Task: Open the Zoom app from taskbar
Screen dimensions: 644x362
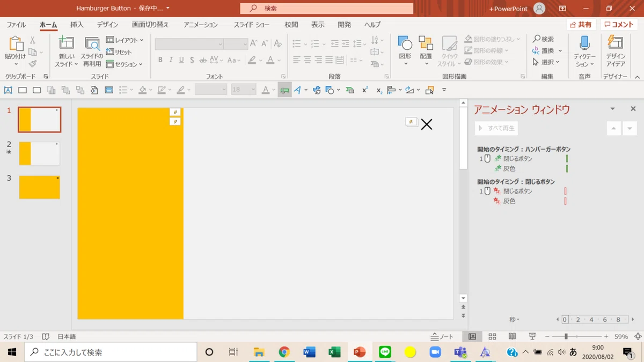Action: (x=435, y=352)
